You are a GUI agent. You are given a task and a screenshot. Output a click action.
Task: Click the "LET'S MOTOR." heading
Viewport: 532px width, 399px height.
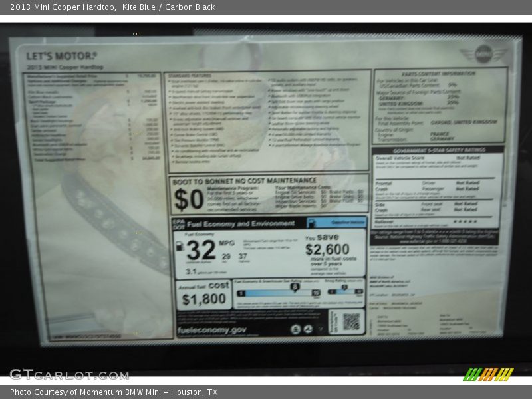[x=61, y=56]
